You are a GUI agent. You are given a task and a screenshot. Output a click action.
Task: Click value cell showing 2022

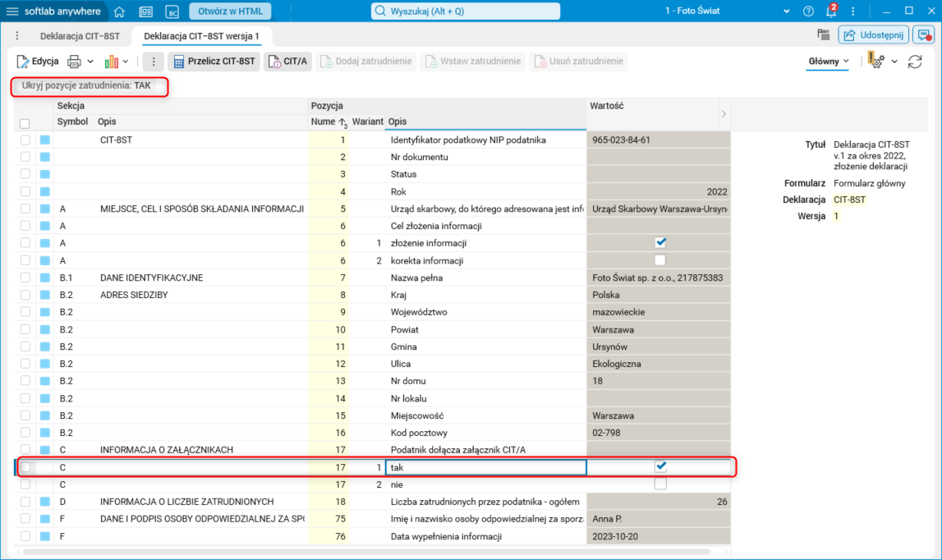[x=659, y=191]
